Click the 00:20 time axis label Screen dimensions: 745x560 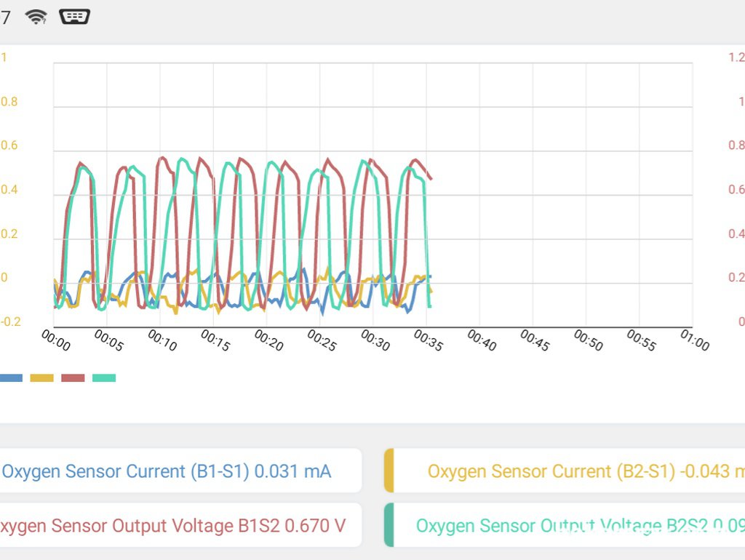pyautogui.click(x=268, y=340)
